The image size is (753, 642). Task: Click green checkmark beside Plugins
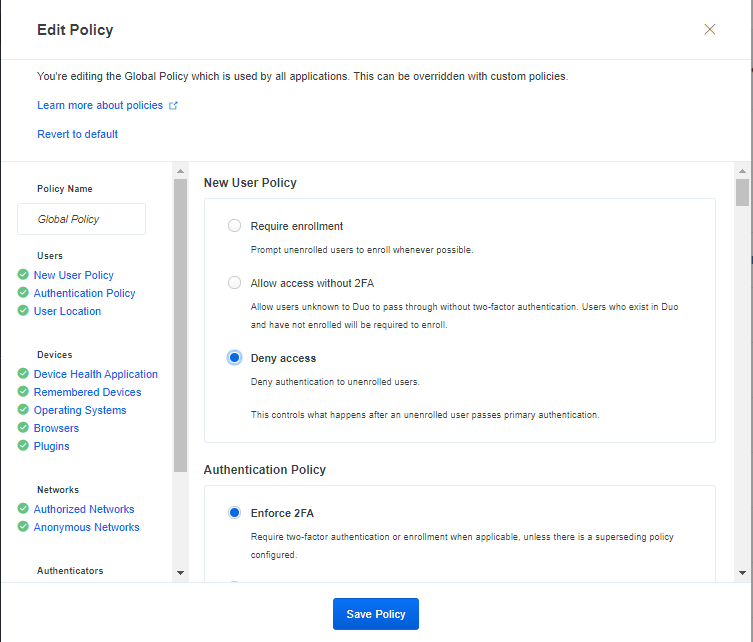[x=23, y=445]
